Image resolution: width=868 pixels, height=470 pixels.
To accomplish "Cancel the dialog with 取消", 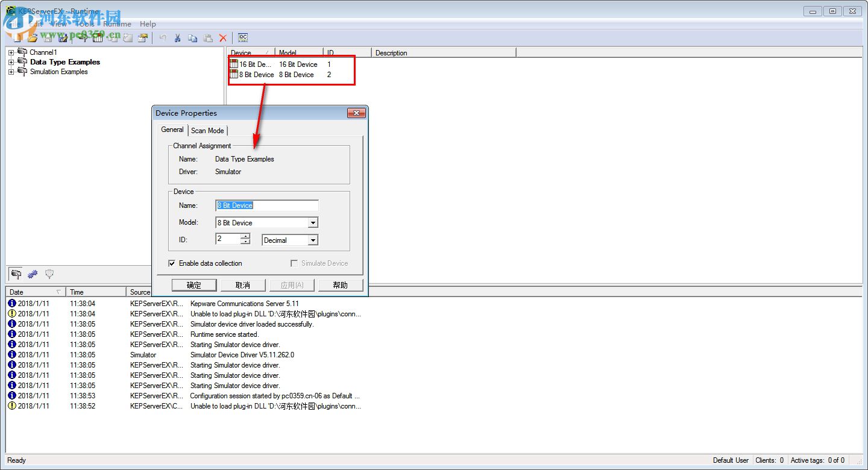I will pos(242,285).
